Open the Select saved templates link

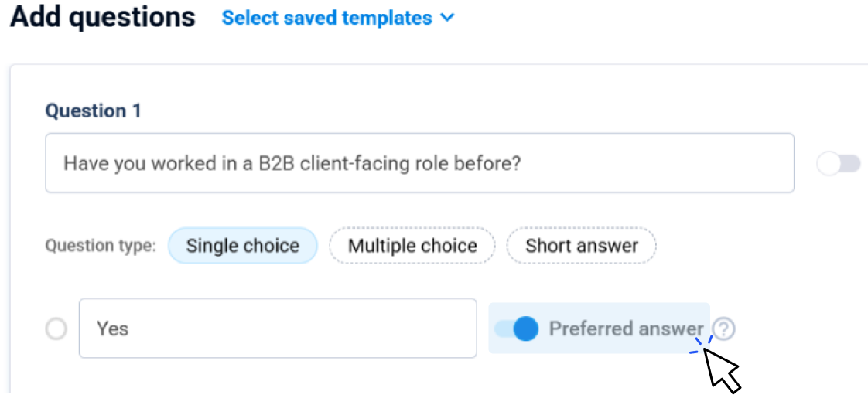pyautogui.click(x=326, y=19)
